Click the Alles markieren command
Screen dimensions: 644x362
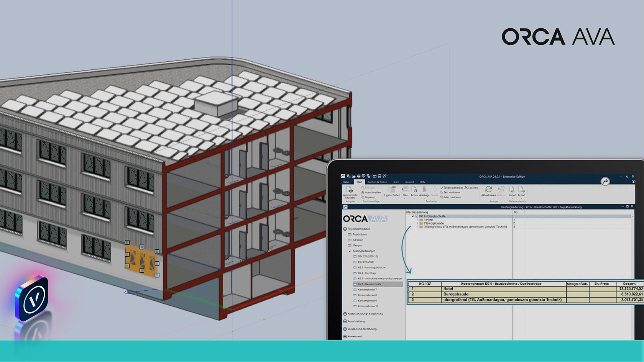coord(450,197)
